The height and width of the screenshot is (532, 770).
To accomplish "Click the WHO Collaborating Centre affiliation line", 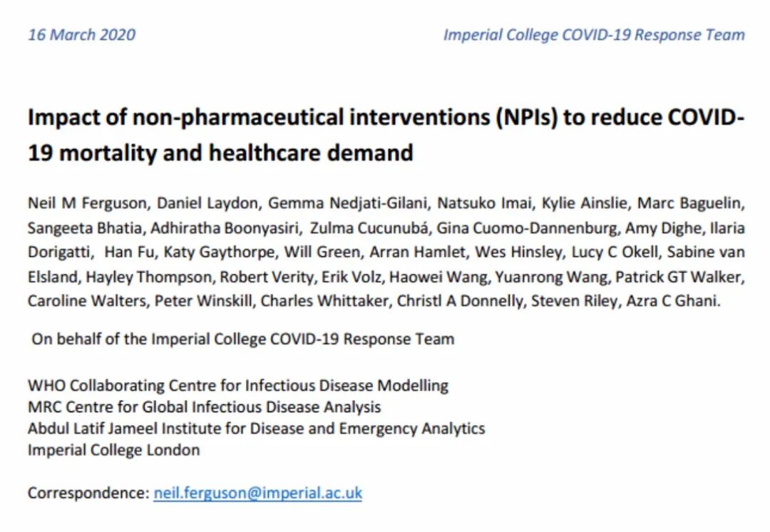I will [x=238, y=386].
